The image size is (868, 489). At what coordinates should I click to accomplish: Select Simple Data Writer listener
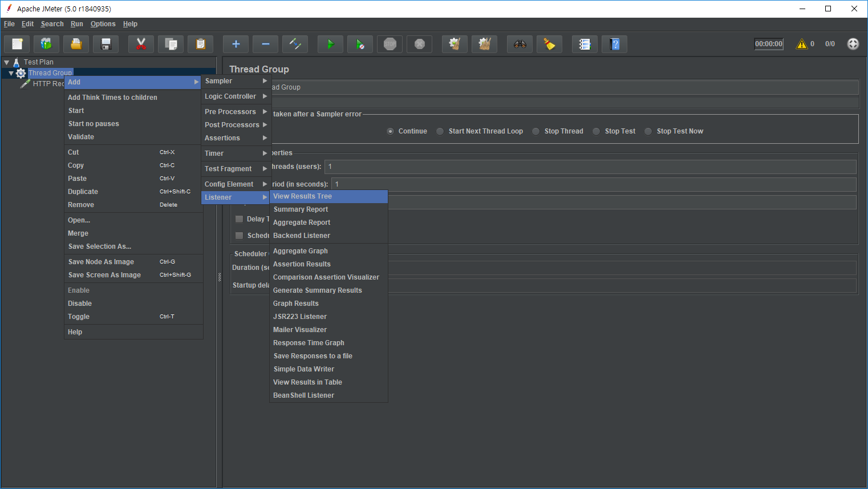click(328, 369)
